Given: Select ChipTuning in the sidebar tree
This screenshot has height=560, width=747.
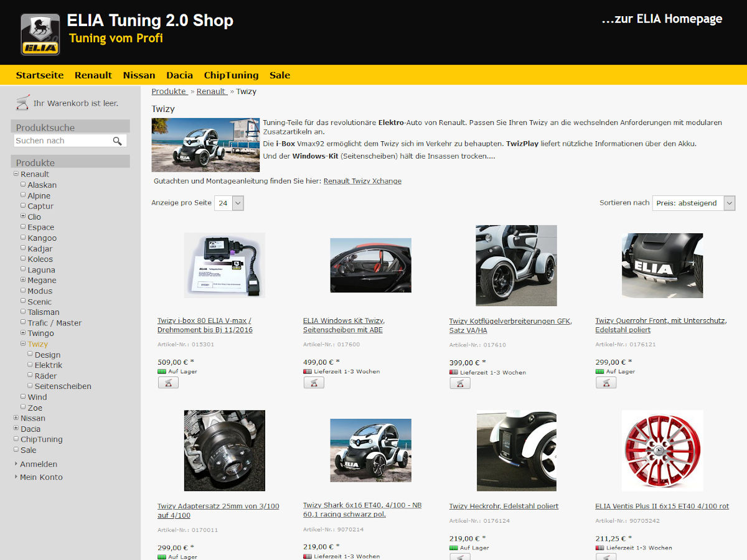Looking at the screenshot, I should point(41,439).
